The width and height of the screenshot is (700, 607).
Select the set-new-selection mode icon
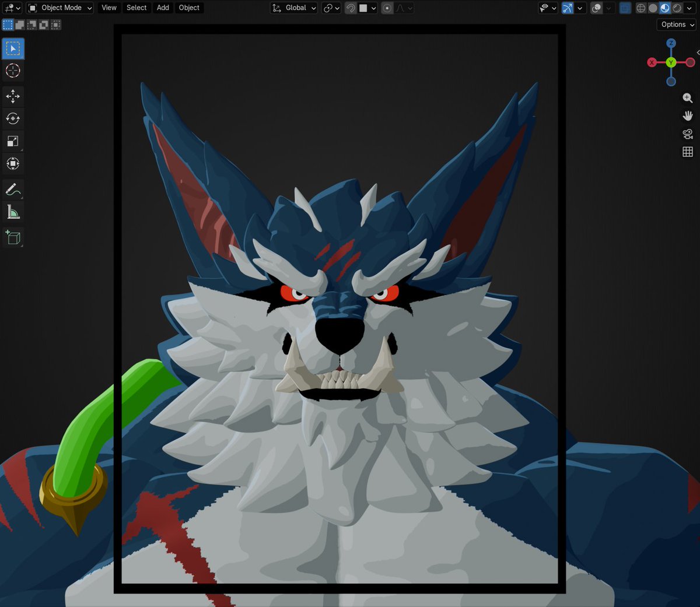tap(8, 24)
